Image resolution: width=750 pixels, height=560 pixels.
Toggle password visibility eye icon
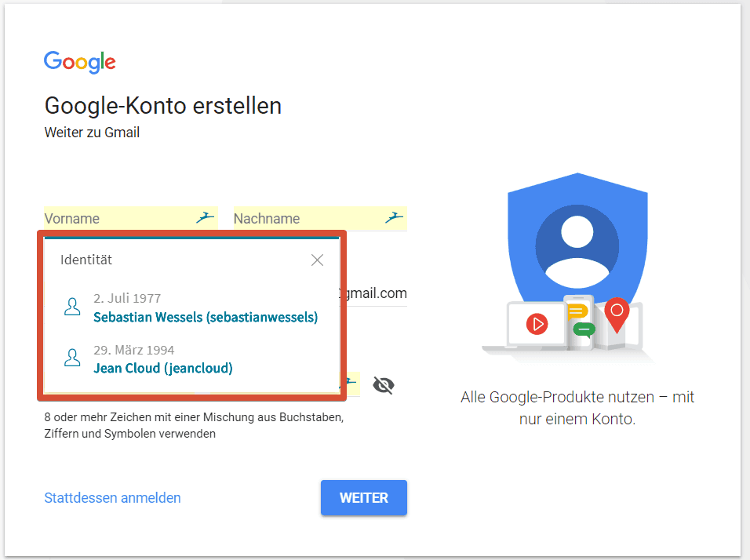[x=383, y=385]
